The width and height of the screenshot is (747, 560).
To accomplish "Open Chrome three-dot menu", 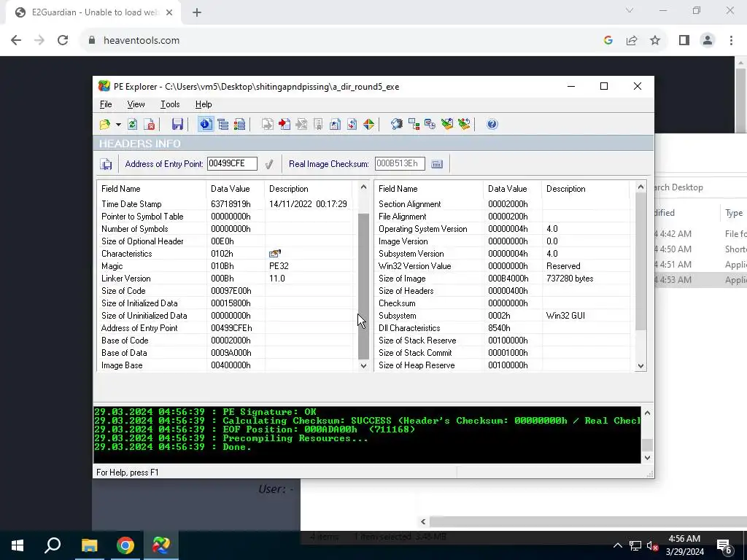I will tap(731, 41).
